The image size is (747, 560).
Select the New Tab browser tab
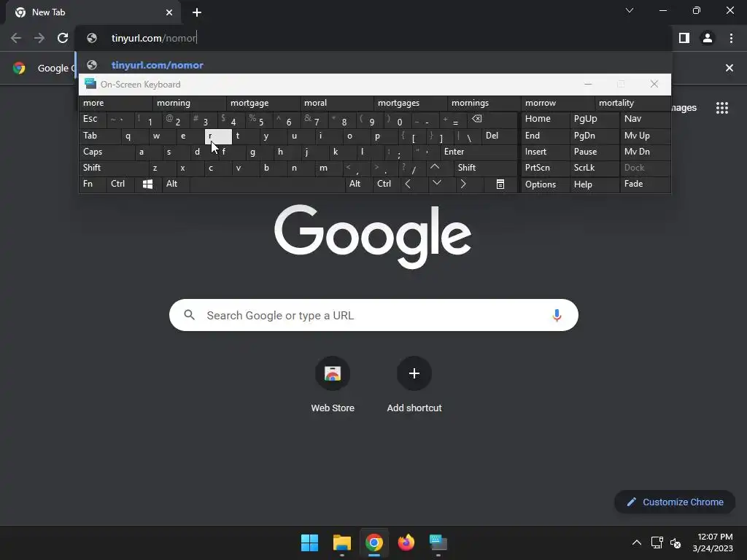click(x=93, y=12)
